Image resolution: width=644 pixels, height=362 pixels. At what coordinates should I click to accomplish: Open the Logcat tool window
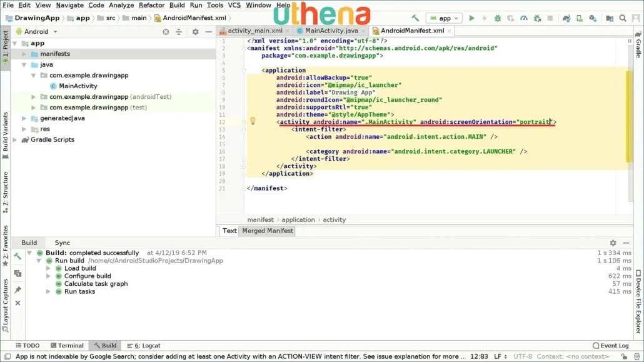[144, 346]
